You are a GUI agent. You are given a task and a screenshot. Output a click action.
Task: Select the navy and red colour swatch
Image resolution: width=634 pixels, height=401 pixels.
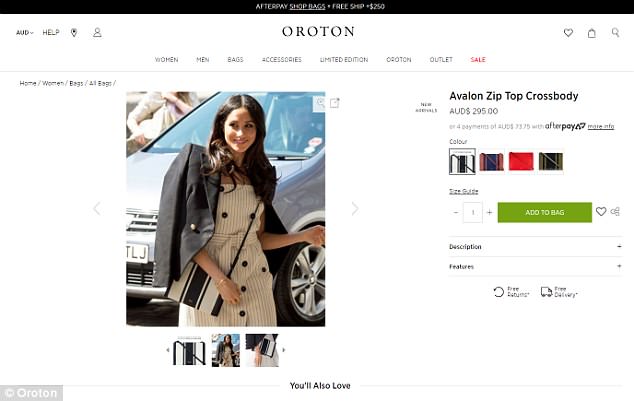point(491,161)
